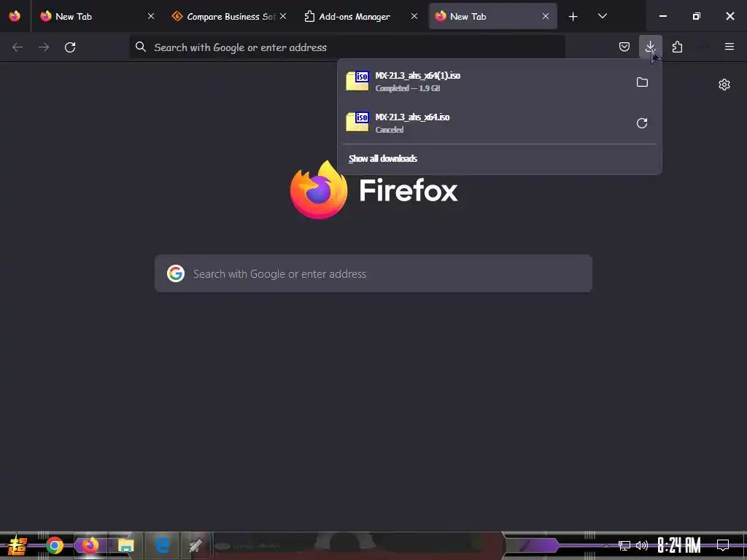Show hidden tray icons chevron

[606, 545]
